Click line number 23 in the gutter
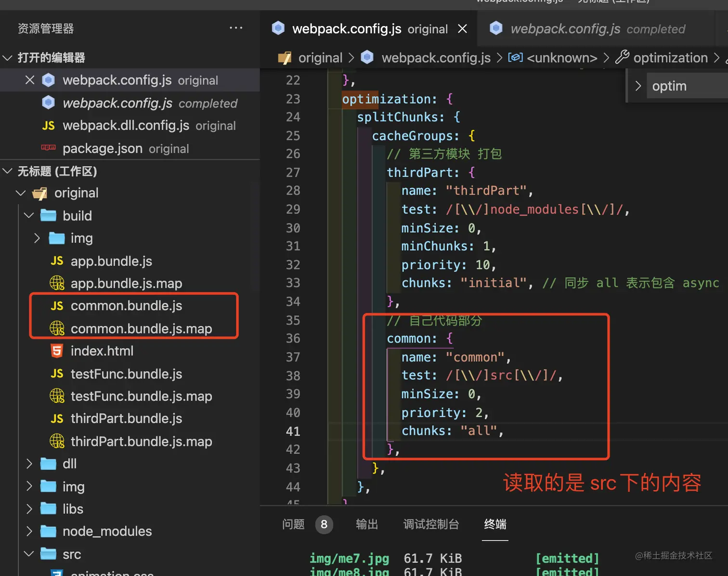The height and width of the screenshot is (576, 728). pyautogui.click(x=293, y=99)
